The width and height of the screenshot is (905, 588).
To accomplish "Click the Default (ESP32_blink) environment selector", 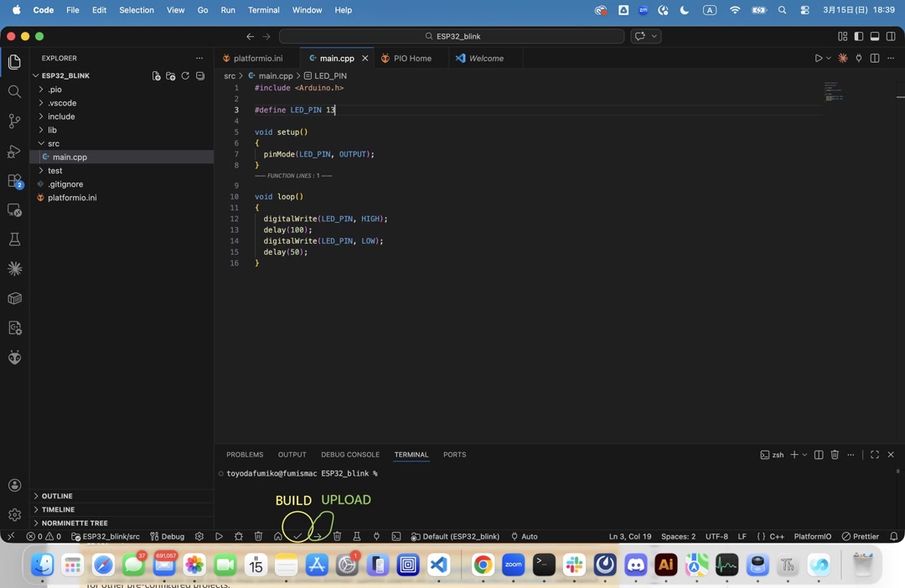I will coord(455,536).
